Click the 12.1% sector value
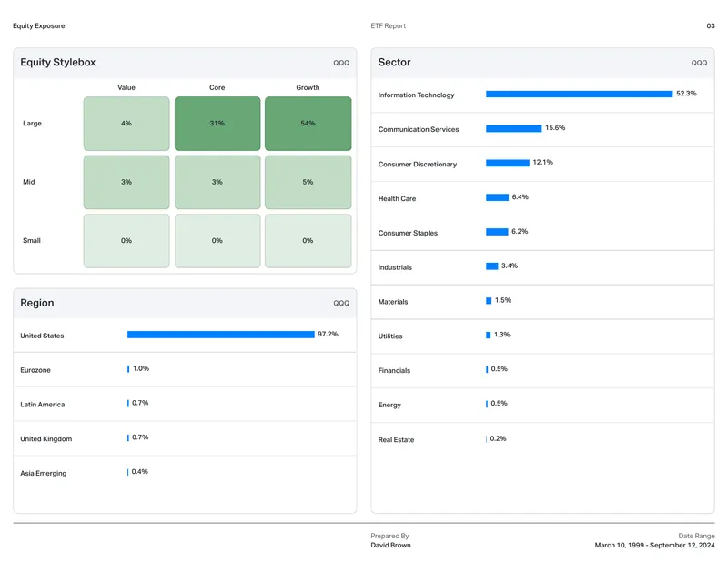728x562 pixels. [x=542, y=162]
